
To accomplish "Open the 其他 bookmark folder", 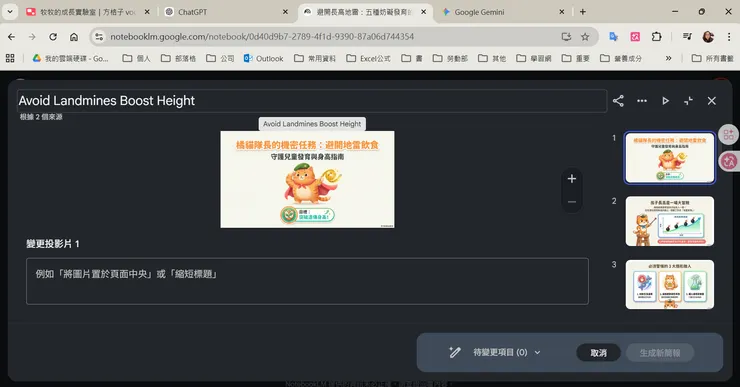I will click(492, 58).
